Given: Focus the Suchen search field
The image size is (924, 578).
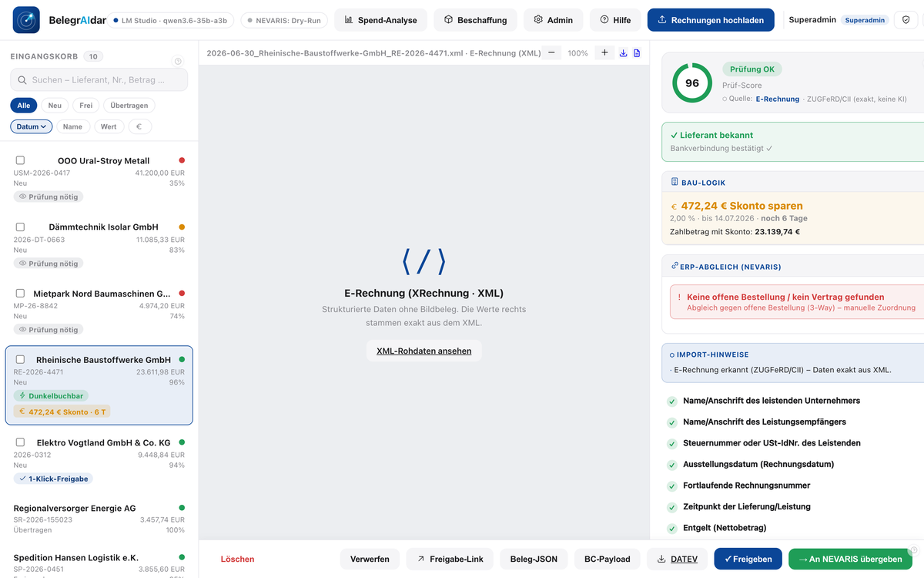Looking at the screenshot, I should [x=99, y=80].
